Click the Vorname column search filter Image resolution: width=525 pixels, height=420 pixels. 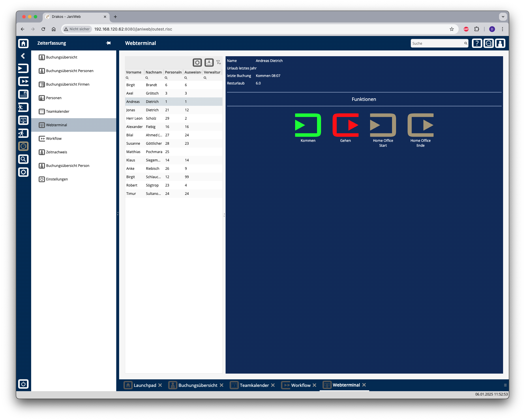134,78
